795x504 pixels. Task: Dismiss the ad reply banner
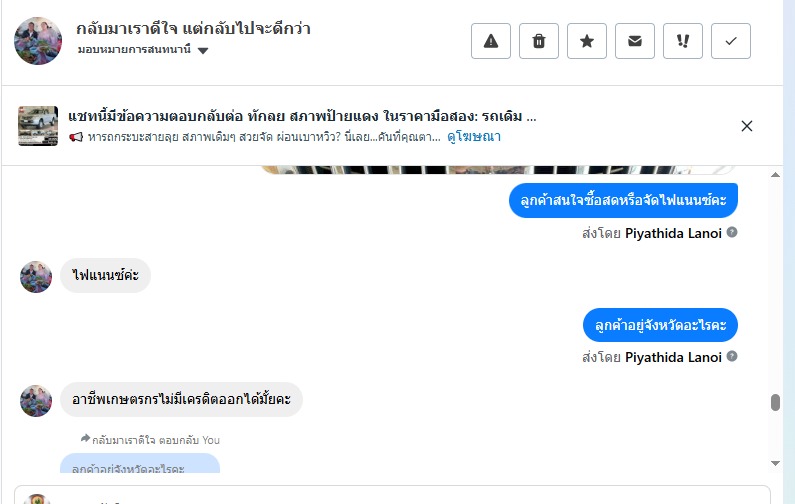coord(747,126)
